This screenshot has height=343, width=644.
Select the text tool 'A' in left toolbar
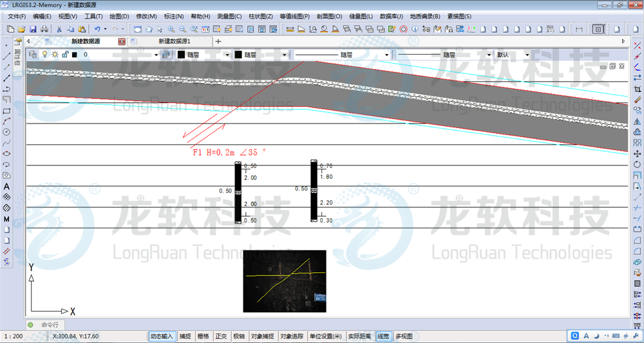tap(6, 187)
